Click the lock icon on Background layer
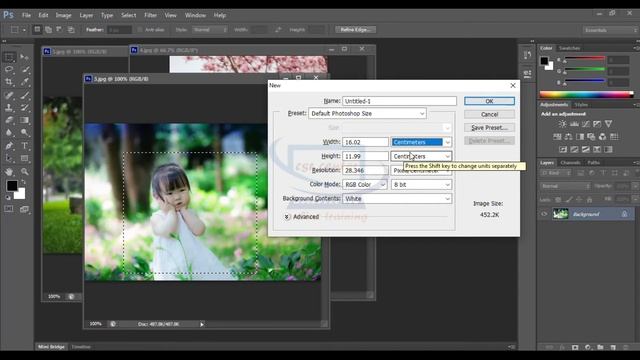The image size is (640, 360). click(624, 214)
